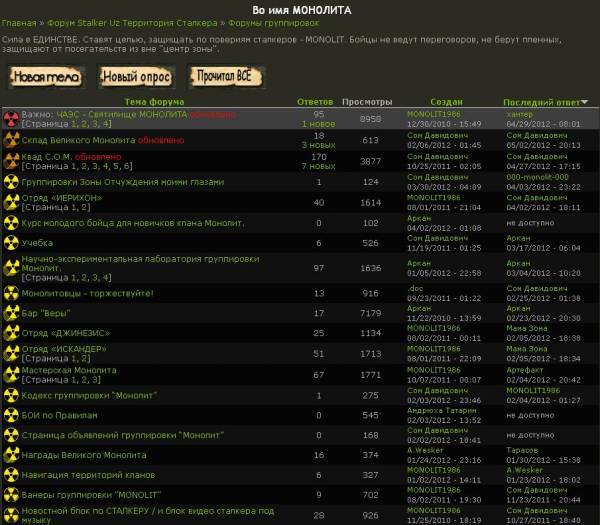This screenshot has height=525, width=600.
Task: Open 000-monolit-000 user profile link
Action: click(x=537, y=177)
